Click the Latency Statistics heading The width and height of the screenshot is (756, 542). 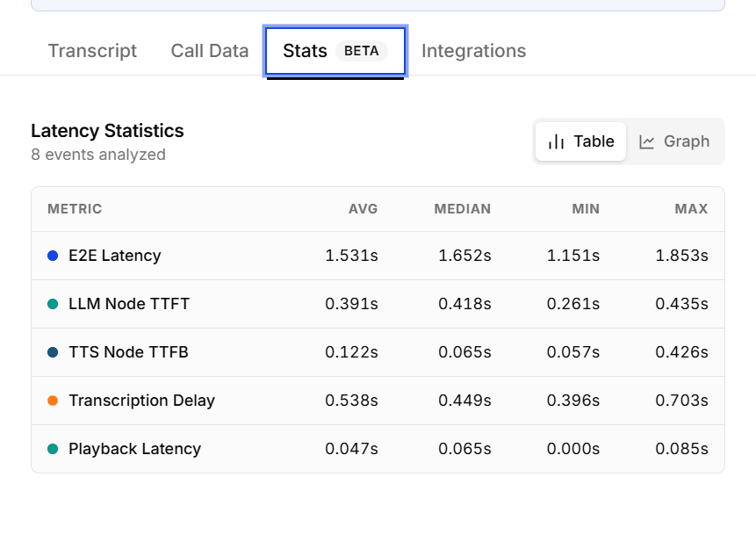(x=107, y=131)
